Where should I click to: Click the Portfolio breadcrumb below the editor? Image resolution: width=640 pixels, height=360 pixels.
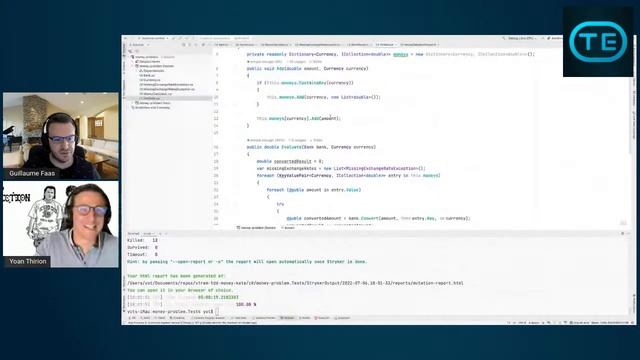click(288, 228)
